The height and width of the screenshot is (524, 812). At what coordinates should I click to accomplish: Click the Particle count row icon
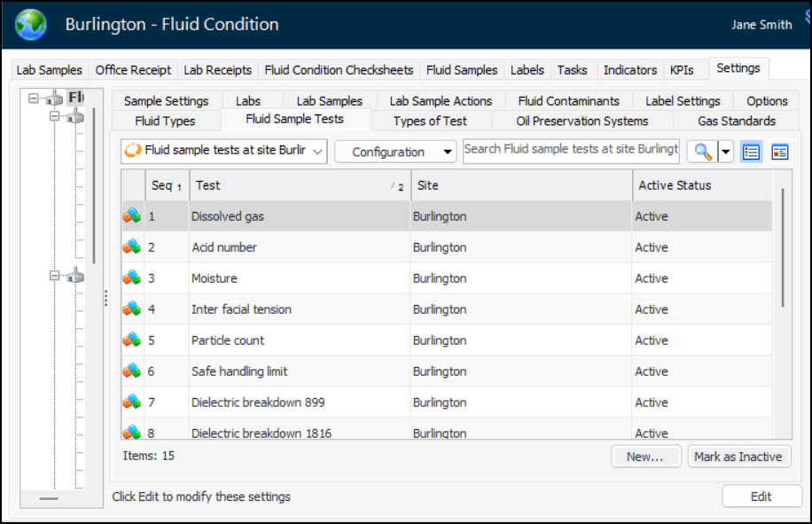[x=132, y=340]
